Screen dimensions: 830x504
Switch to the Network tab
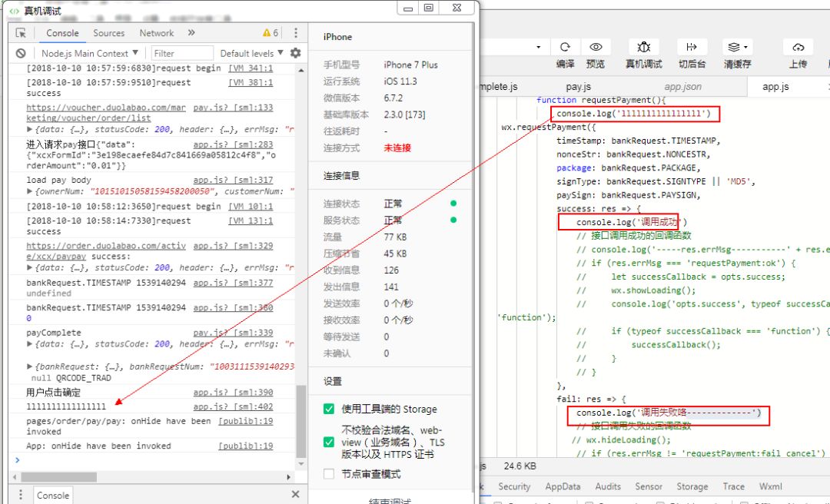(157, 33)
